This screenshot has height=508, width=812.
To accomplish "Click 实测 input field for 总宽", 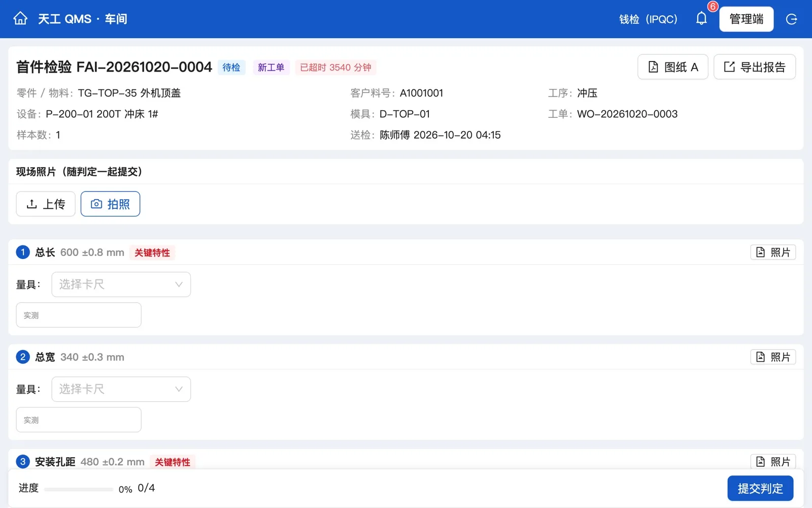I will (79, 420).
